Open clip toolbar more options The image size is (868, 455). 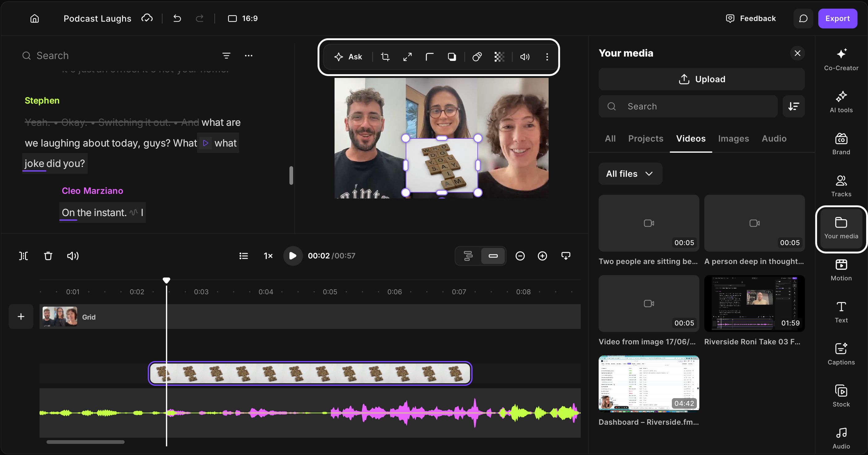(547, 57)
